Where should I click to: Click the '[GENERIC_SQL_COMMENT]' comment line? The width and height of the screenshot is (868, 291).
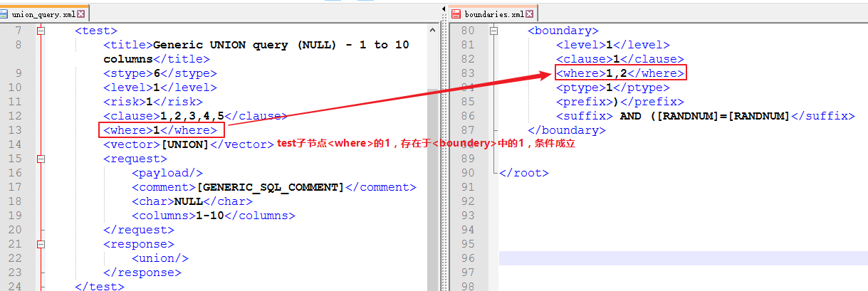pos(273,187)
